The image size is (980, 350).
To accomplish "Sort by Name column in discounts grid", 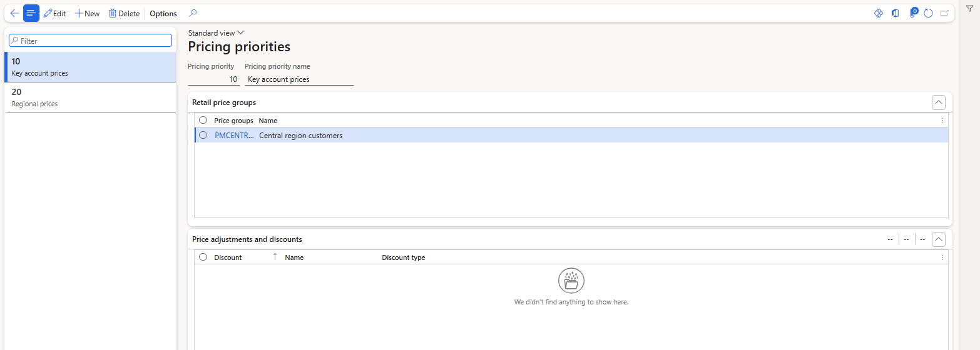I will coord(294,257).
